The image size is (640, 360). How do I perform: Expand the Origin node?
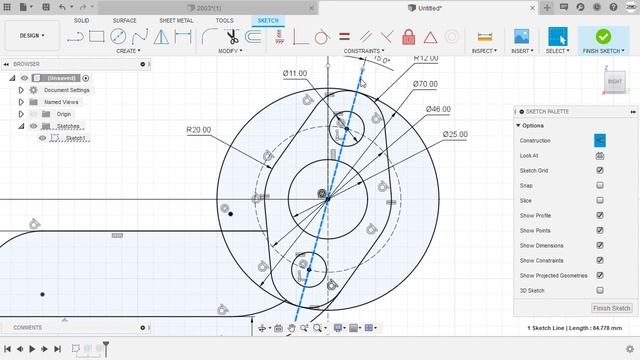coord(21,114)
